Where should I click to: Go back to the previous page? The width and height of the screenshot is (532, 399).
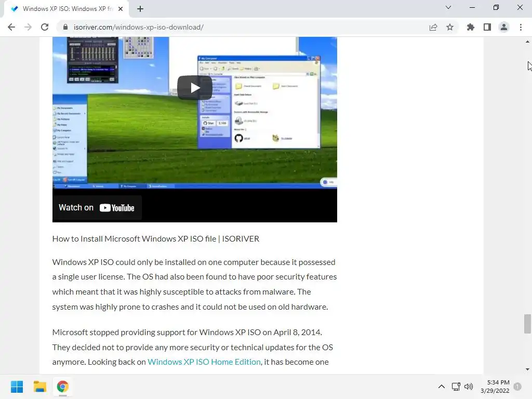pos(11,27)
